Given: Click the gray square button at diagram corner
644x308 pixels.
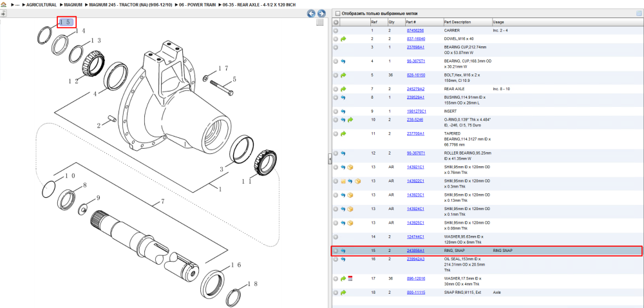Looking at the screenshot, I should [x=320, y=23].
